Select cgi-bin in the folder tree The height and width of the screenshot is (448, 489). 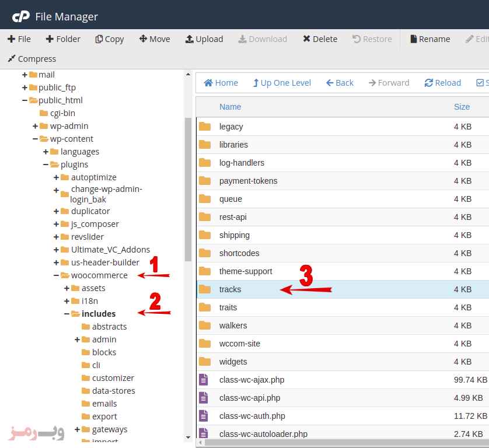coord(62,113)
